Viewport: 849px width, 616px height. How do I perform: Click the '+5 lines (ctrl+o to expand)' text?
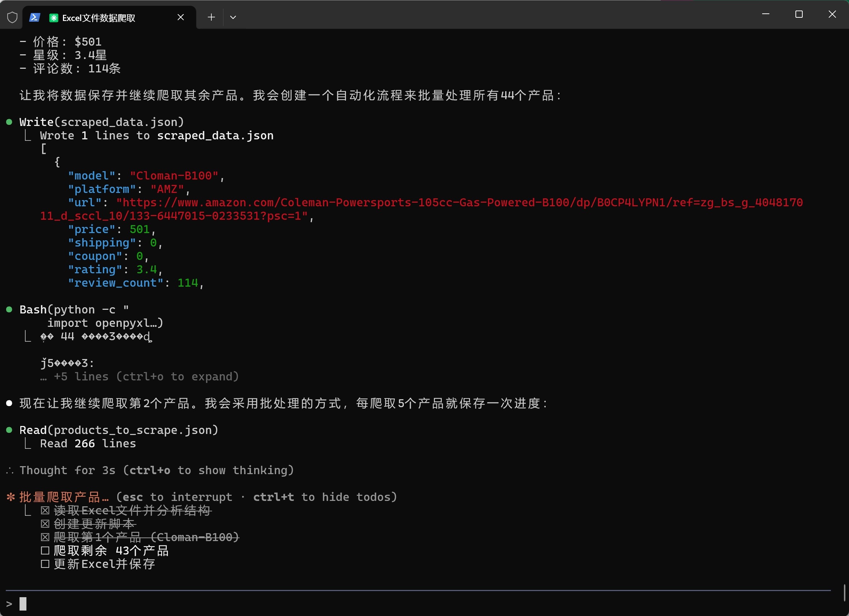(146, 376)
